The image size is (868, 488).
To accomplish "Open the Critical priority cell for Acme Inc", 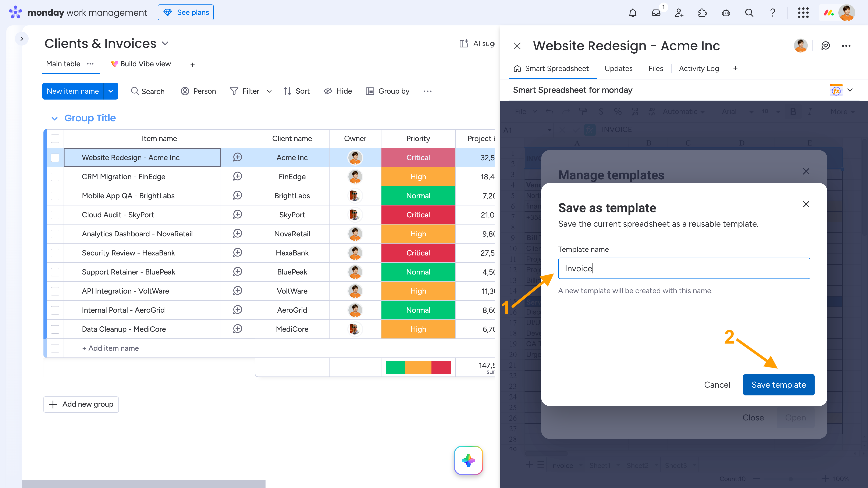I will [418, 158].
